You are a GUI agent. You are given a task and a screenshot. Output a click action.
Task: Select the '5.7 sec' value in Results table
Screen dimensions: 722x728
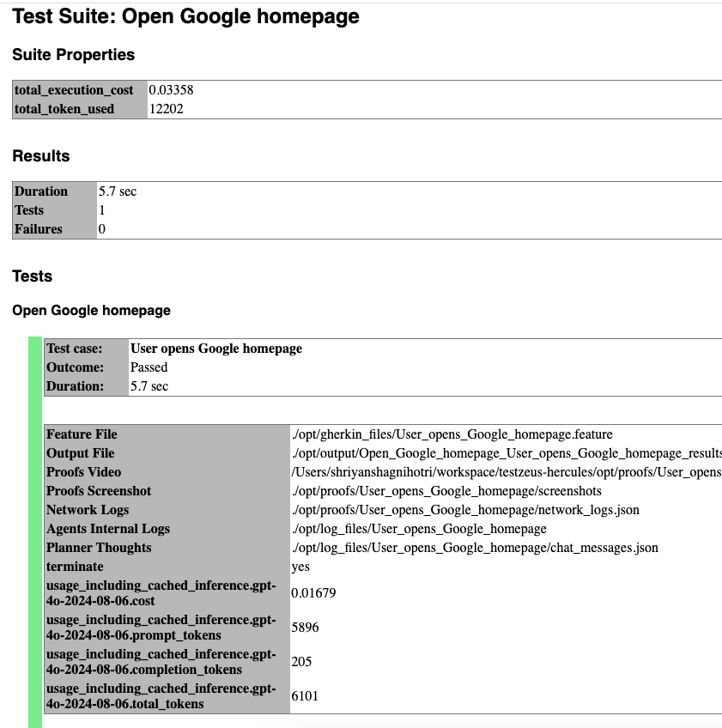pyautogui.click(x=118, y=191)
